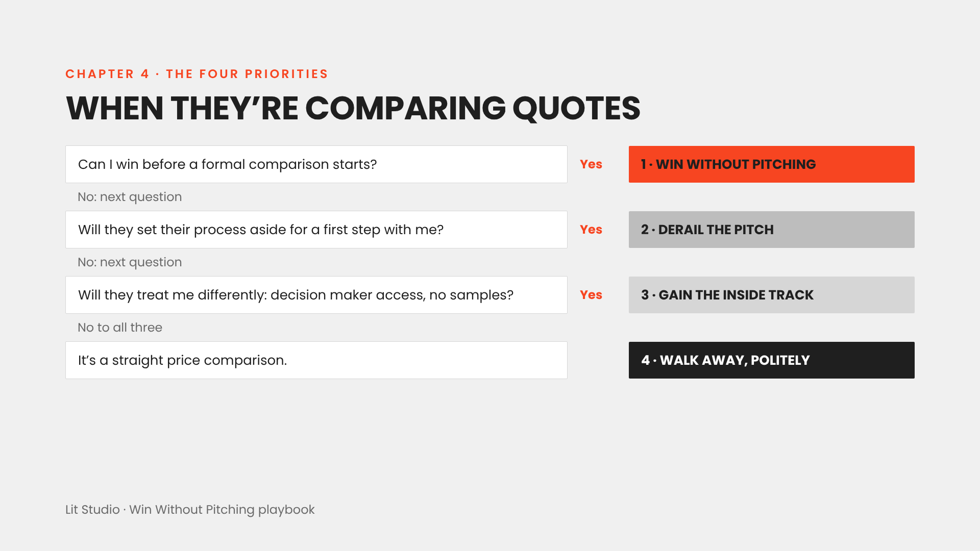The height and width of the screenshot is (551, 980).
Task: Click the number '4' in the black box
Action: tap(646, 360)
